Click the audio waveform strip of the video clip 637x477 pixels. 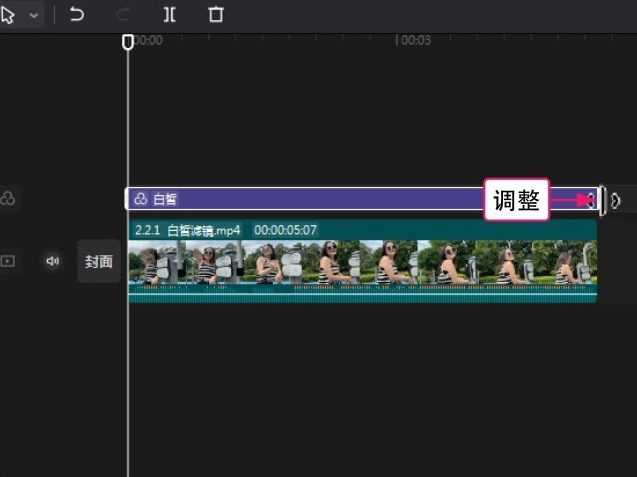[x=362, y=293]
